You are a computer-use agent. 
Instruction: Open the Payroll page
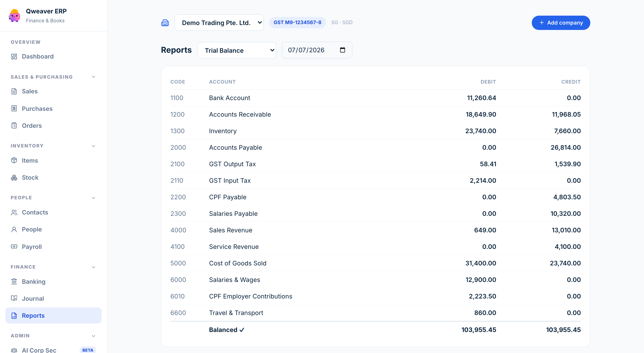click(53, 247)
